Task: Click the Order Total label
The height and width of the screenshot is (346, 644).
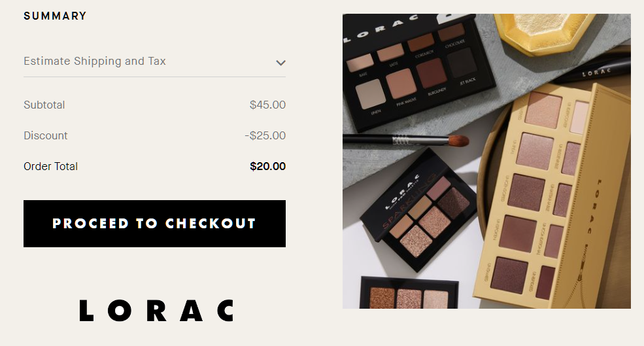Action: [x=50, y=166]
